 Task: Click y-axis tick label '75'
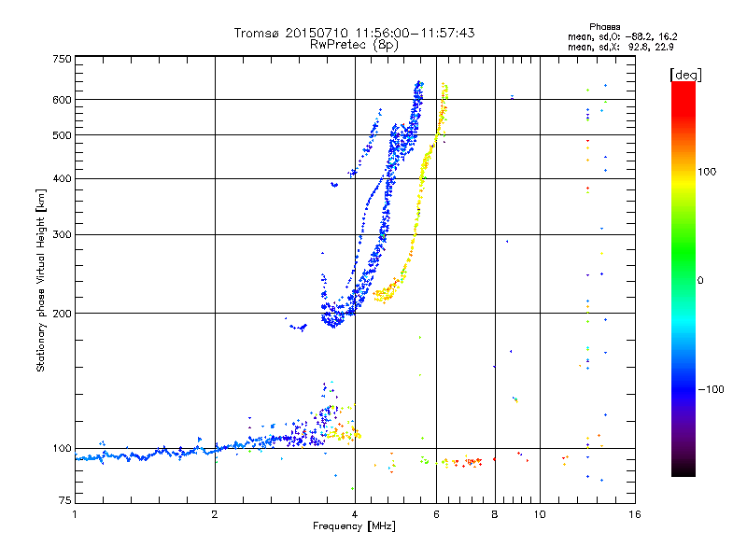point(65,500)
